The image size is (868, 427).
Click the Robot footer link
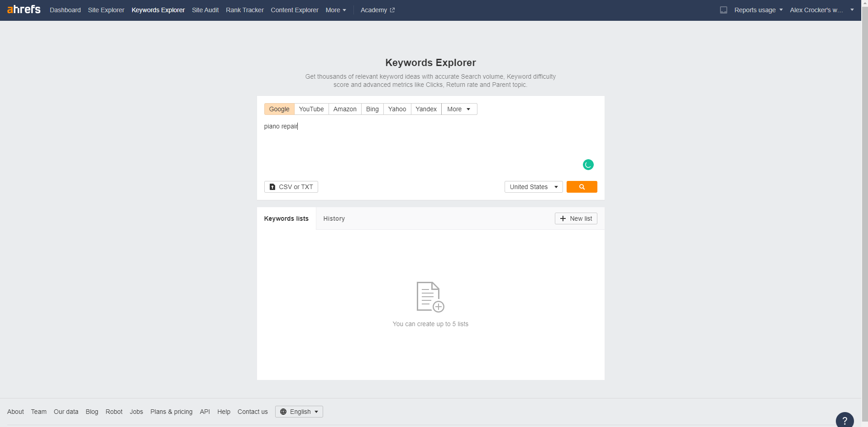tap(114, 412)
